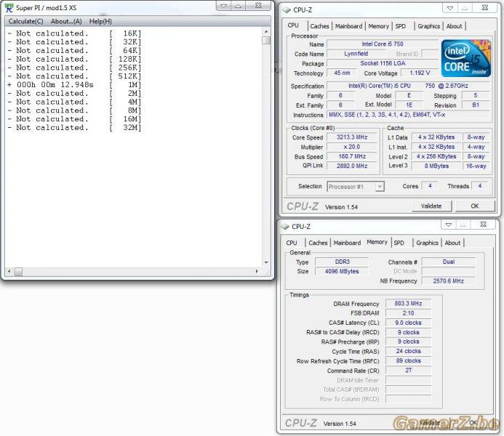Switch to the Graphics tab in top CPU-Z window
The width and height of the screenshot is (504, 436).
point(429,26)
